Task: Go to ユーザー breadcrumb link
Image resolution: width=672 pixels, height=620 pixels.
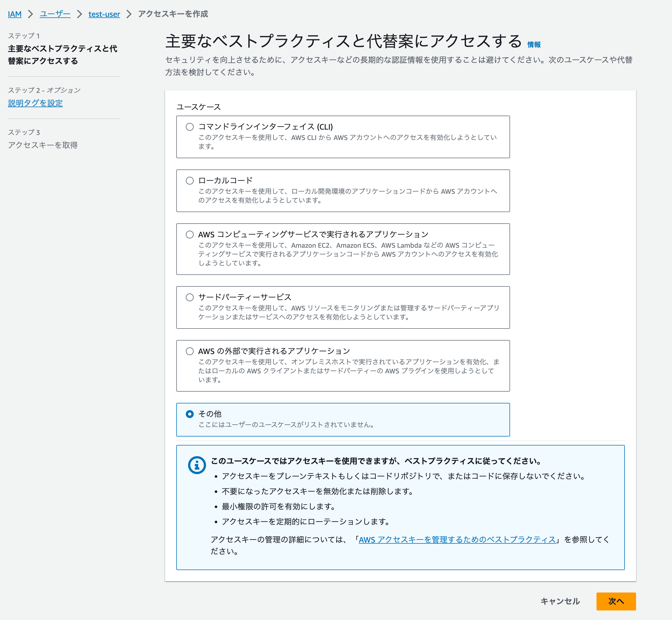Action: pyautogui.click(x=55, y=14)
